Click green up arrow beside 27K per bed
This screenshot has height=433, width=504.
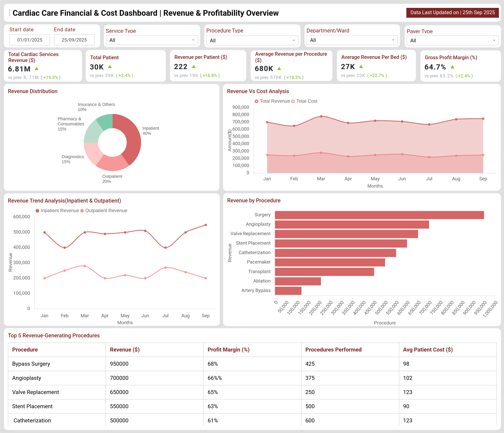click(361, 67)
